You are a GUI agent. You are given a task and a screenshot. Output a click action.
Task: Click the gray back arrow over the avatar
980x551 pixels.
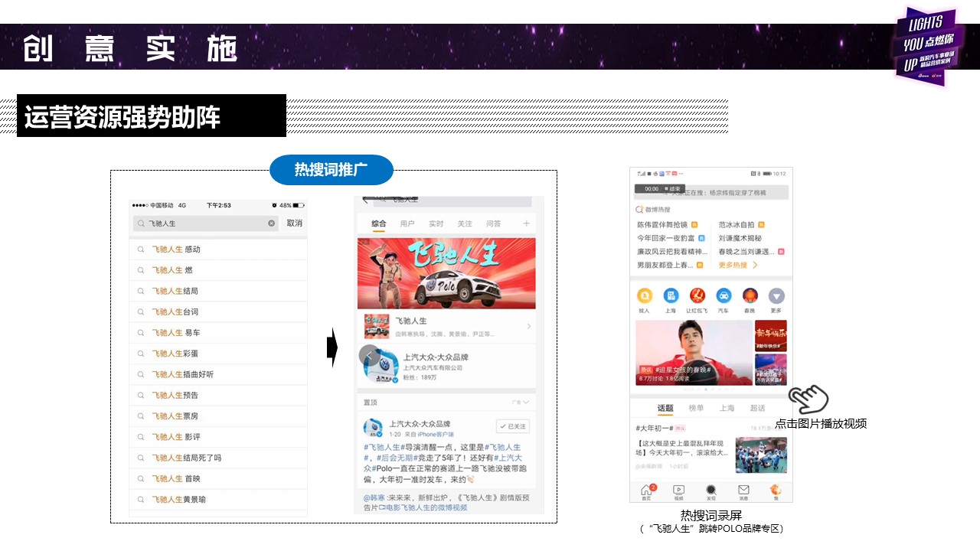369,355
